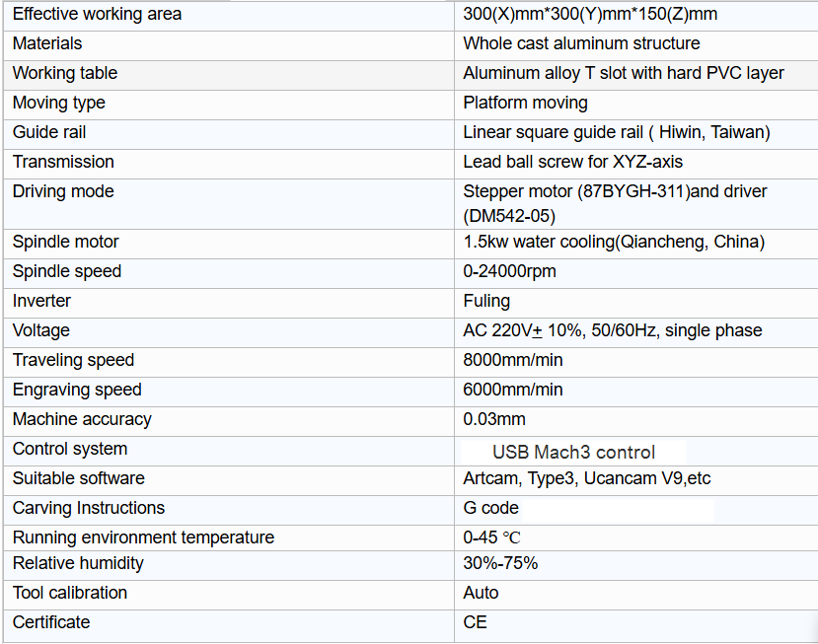Click "Artcam, Type3, Ucancam V9,etc" text
The height and width of the screenshot is (644, 818).
tap(586, 478)
